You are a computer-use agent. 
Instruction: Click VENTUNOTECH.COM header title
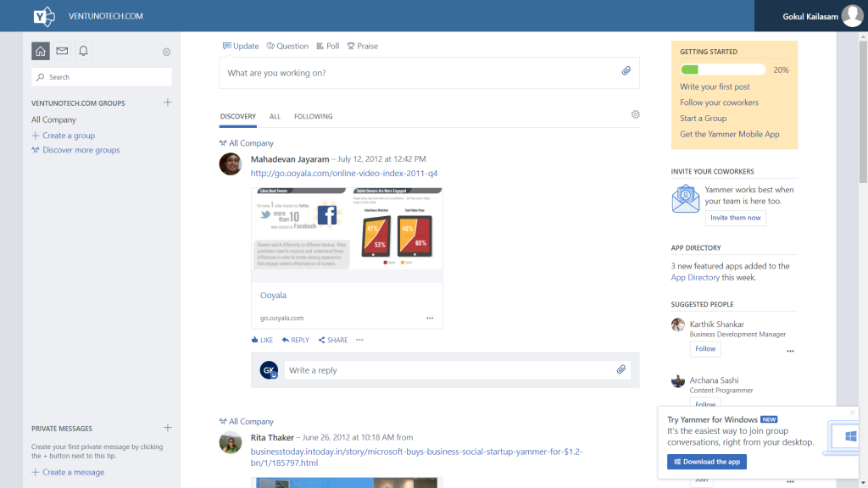click(106, 16)
